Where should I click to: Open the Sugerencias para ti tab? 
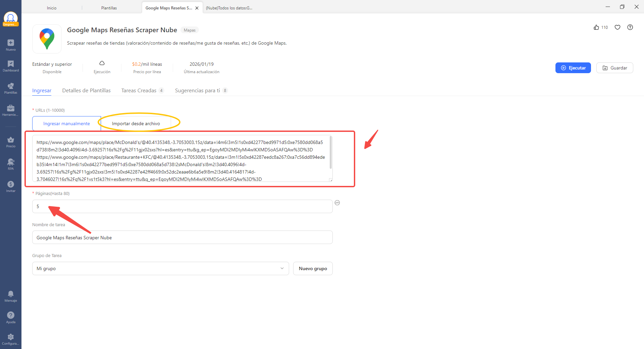tap(197, 90)
